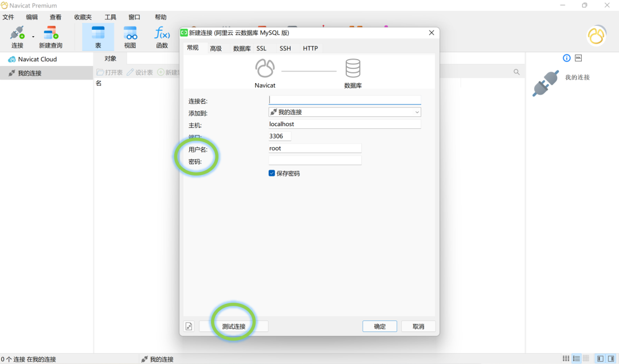Screen dimensions: 619x364
Task: Switch to list view in status bar
Action: coord(577,358)
